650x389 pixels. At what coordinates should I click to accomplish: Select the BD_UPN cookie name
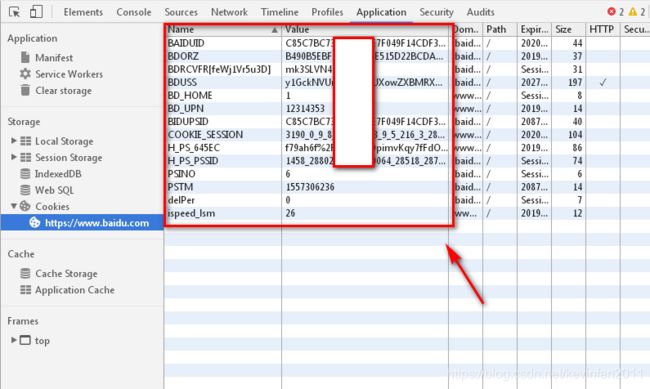pos(186,109)
